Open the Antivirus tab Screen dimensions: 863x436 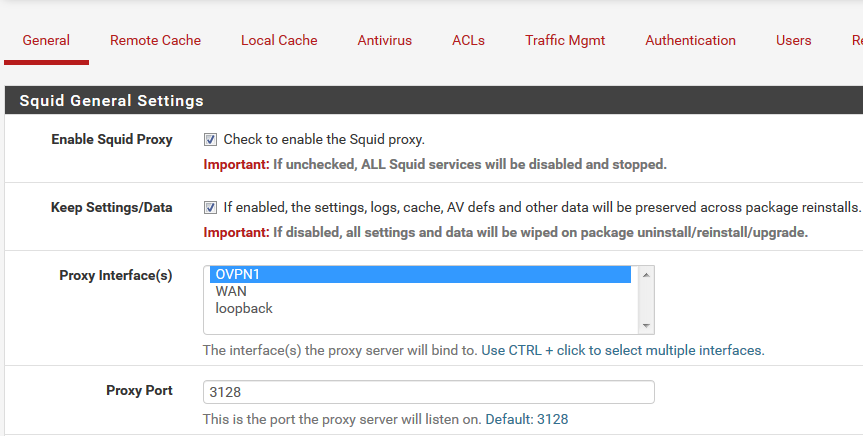click(x=385, y=41)
